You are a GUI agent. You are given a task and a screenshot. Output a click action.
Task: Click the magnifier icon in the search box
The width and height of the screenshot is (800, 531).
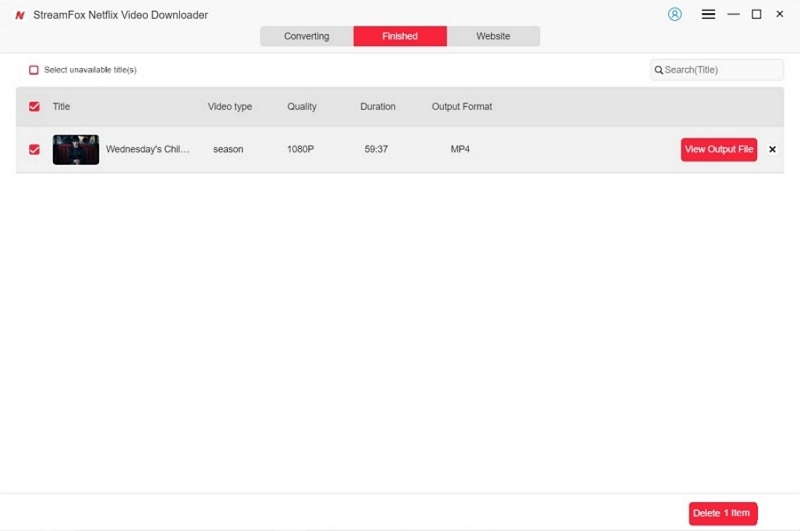click(659, 70)
